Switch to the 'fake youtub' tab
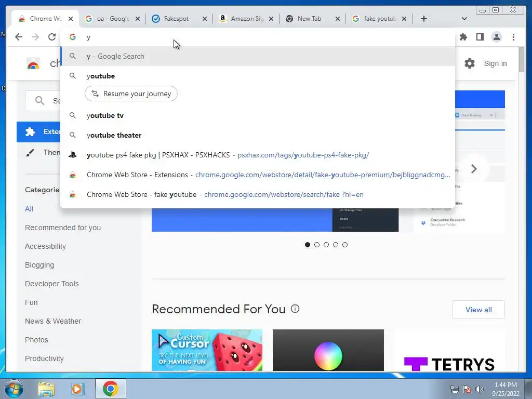The width and height of the screenshot is (532, 399). pyautogui.click(x=378, y=19)
